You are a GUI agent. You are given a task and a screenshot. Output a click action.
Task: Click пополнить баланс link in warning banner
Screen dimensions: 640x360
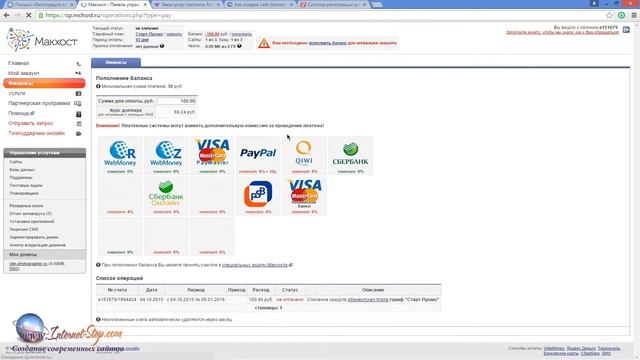[x=328, y=43]
